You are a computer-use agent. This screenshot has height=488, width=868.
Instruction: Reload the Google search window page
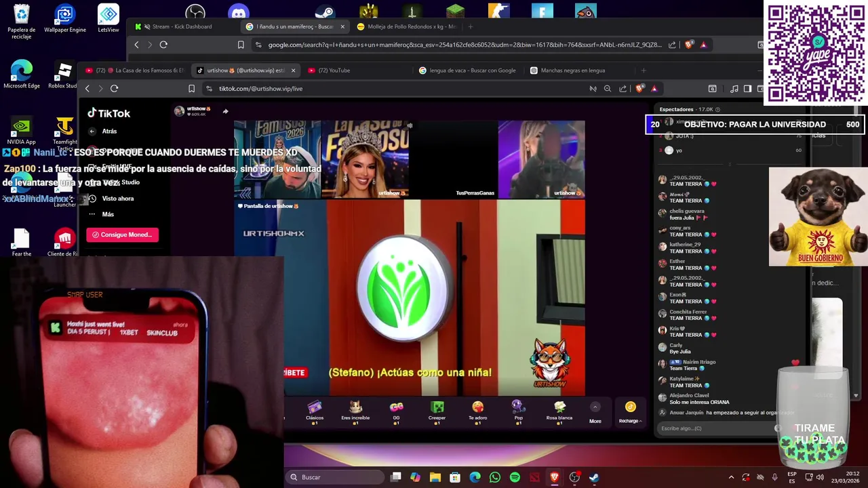pos(163,45)
